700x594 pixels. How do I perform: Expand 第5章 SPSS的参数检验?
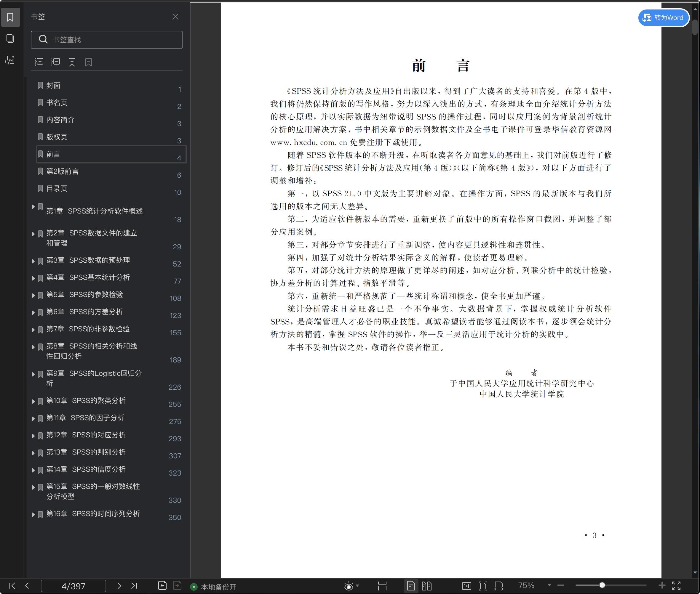point(33,295)
